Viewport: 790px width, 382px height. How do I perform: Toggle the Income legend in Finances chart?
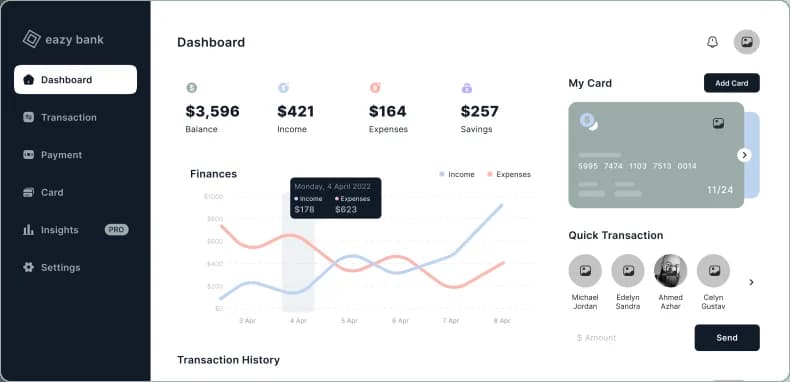[x=456, y=174]
